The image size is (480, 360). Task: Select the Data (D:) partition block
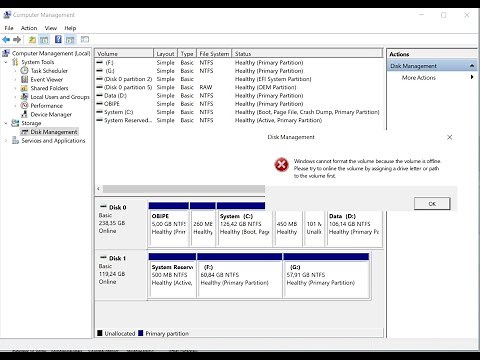pyautogui.click(x=354, y=228)
